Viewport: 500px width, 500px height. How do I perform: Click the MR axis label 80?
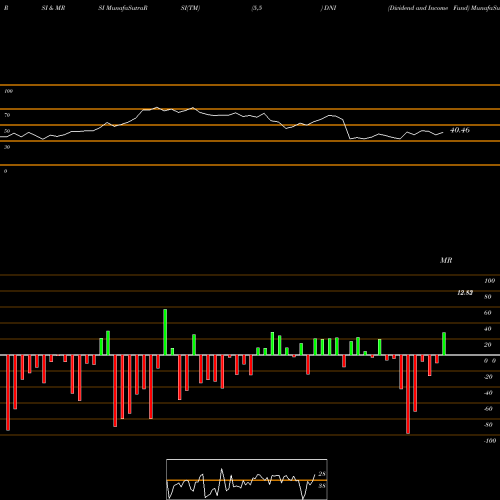pos(488,297)
